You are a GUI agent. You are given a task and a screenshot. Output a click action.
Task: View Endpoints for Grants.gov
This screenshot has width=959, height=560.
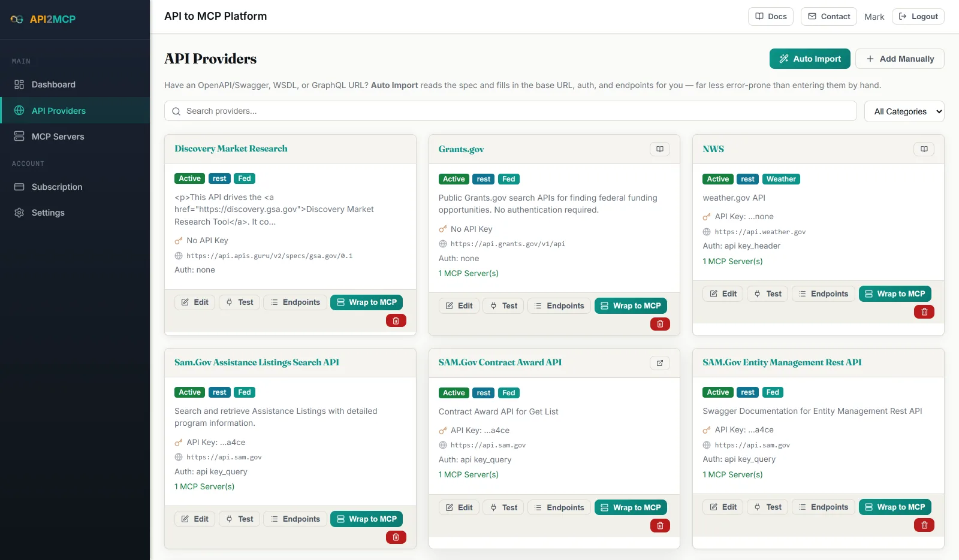point(559,306)
